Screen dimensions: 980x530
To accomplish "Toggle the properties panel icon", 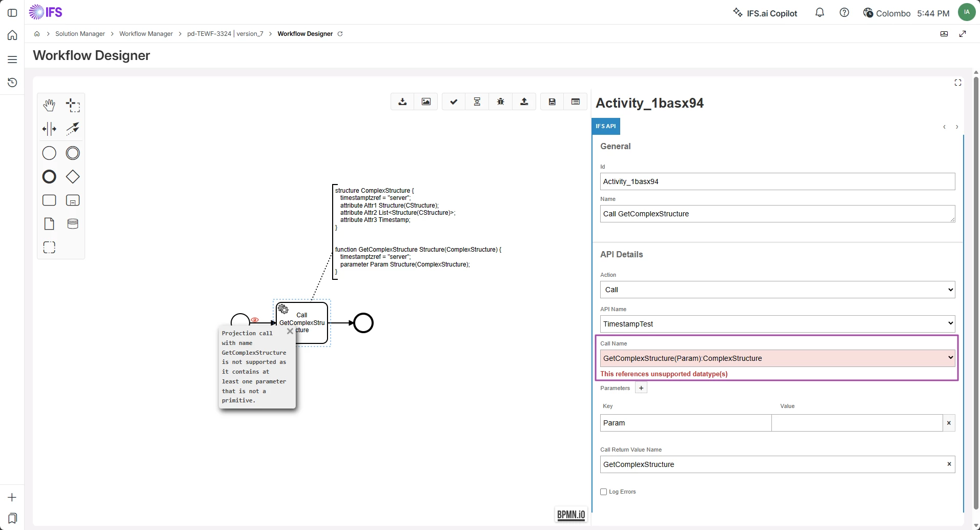I will coord(576,101).
